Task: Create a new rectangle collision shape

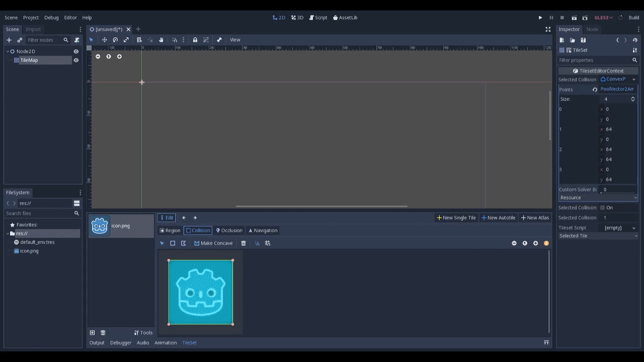Action: (x=173, y=243)
